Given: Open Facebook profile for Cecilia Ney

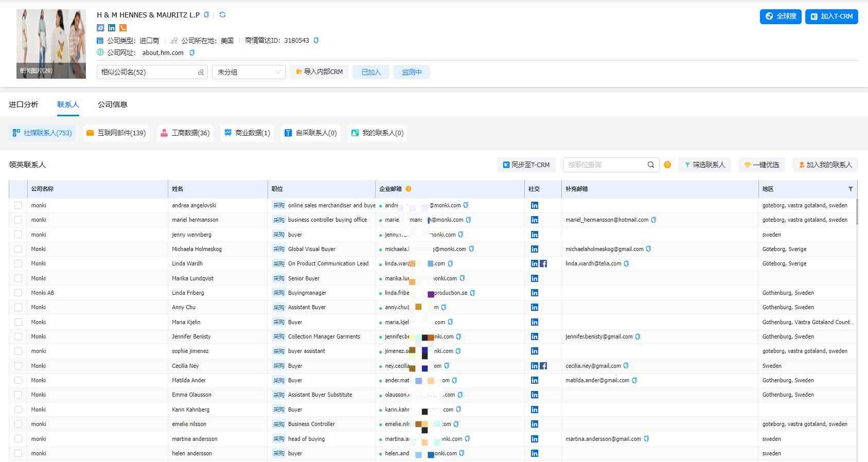Looking at the screenshot, I should point(543,366).
